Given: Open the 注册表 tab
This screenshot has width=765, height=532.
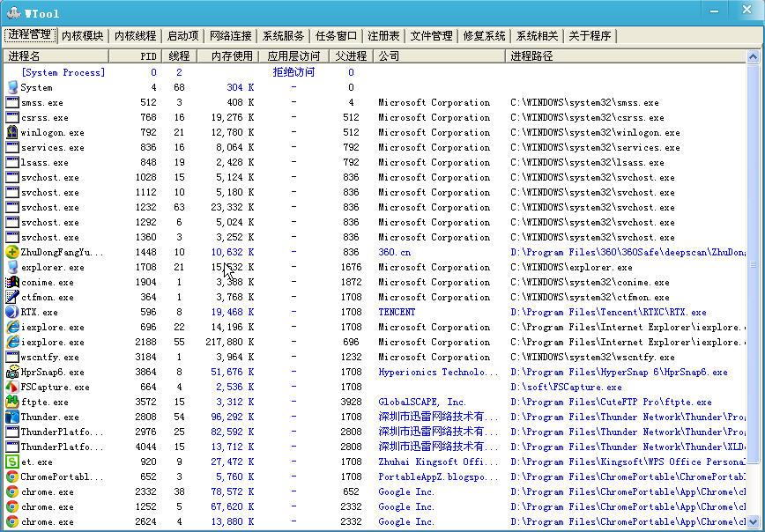Looking at the screenshot, I should [383, 36].
